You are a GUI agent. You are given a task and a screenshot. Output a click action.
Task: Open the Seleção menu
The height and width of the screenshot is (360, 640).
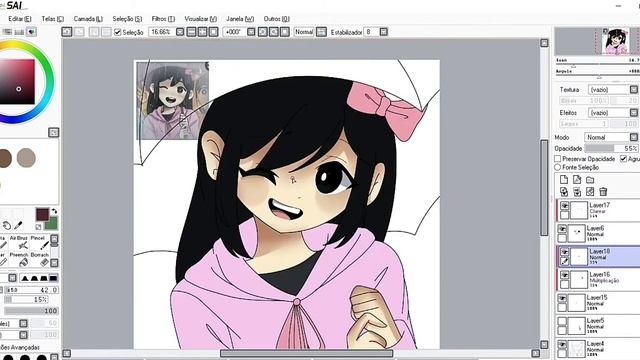click(127, 19)
